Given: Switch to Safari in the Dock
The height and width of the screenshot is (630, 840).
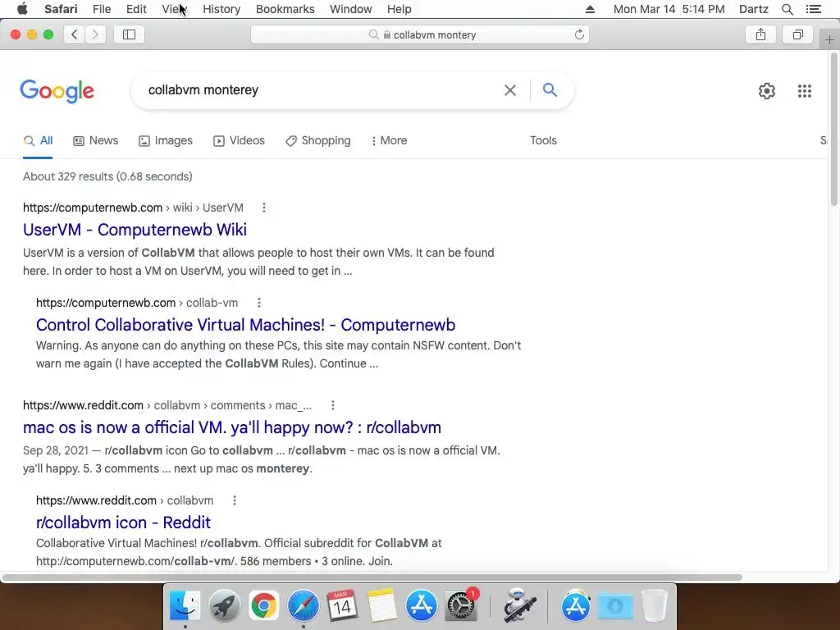Looking at the screenshot, I should click(x=304, y=606).
